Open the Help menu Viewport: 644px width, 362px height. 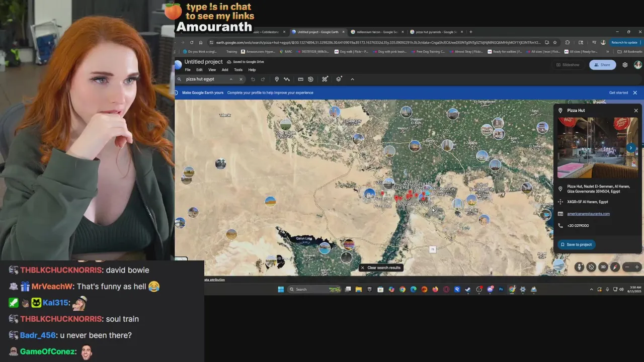(x=252, y=70)
